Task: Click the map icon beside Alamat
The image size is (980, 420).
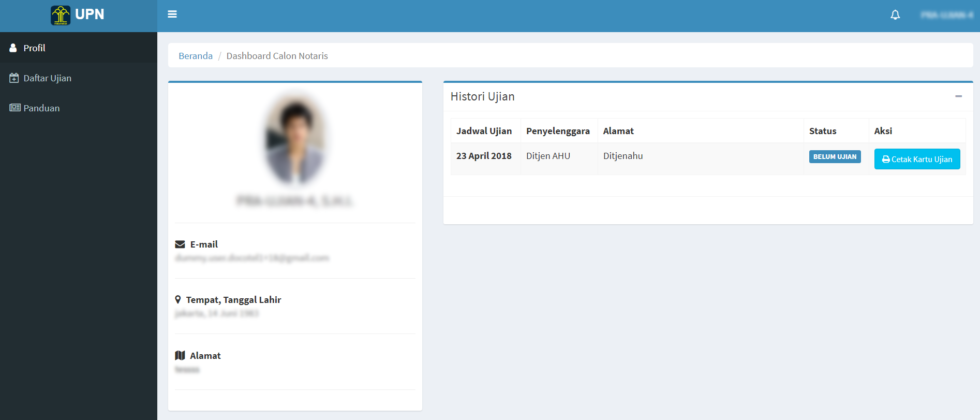Action: click(x=180, y=355)
